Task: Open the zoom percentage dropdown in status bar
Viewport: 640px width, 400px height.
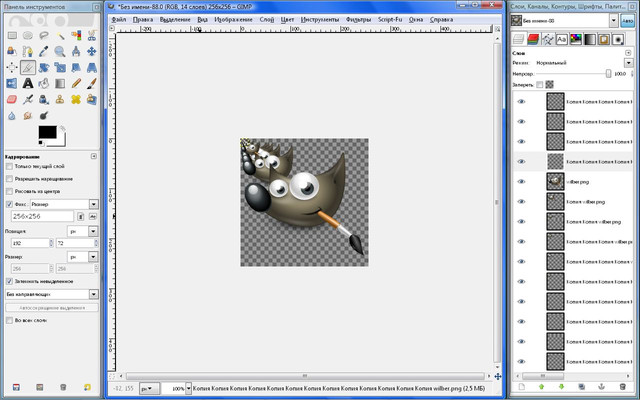Action: pyautogui.click(x=188, y=389)
